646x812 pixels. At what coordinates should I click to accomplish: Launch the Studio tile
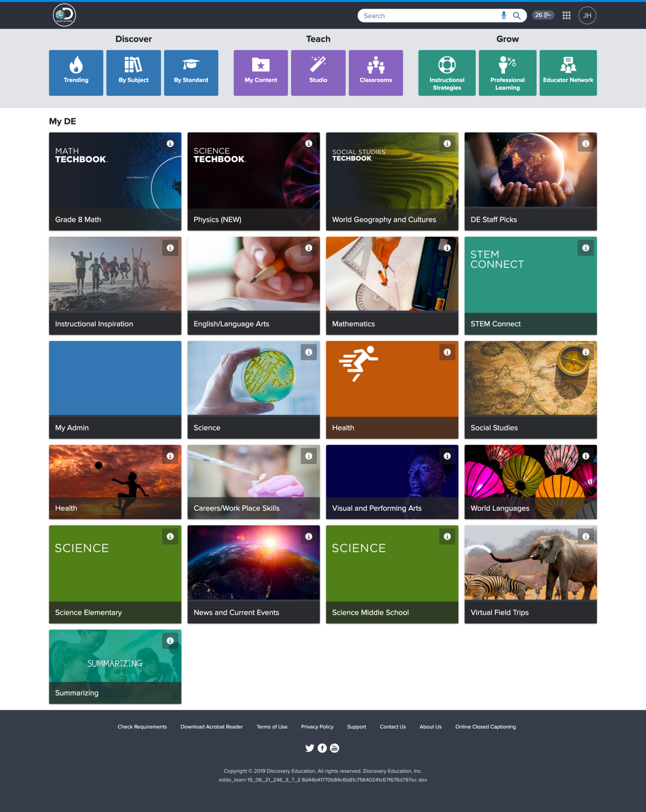[x=318, y=73]
